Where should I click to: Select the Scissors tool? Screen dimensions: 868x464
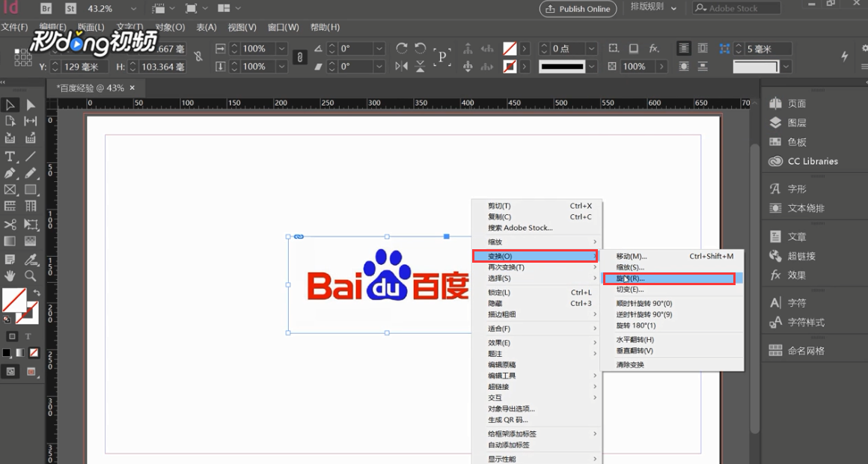point(10,225)
